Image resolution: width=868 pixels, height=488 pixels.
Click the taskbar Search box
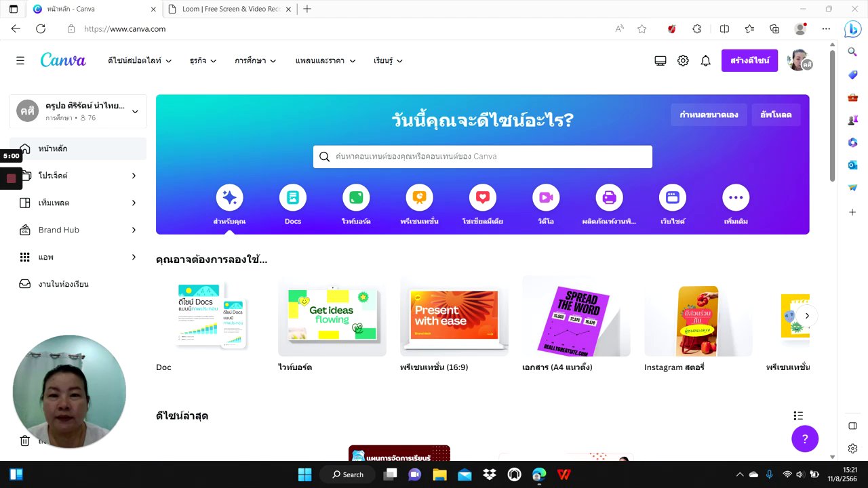348,474
